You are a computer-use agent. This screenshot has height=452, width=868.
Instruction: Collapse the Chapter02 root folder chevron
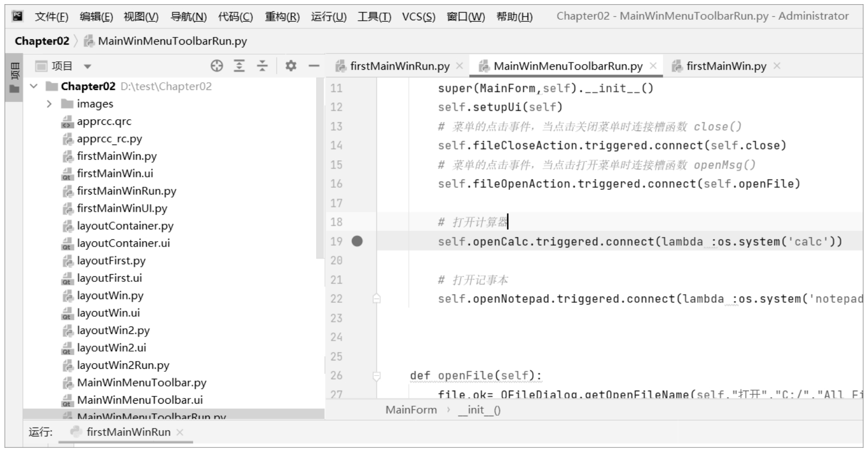(34, 86)
